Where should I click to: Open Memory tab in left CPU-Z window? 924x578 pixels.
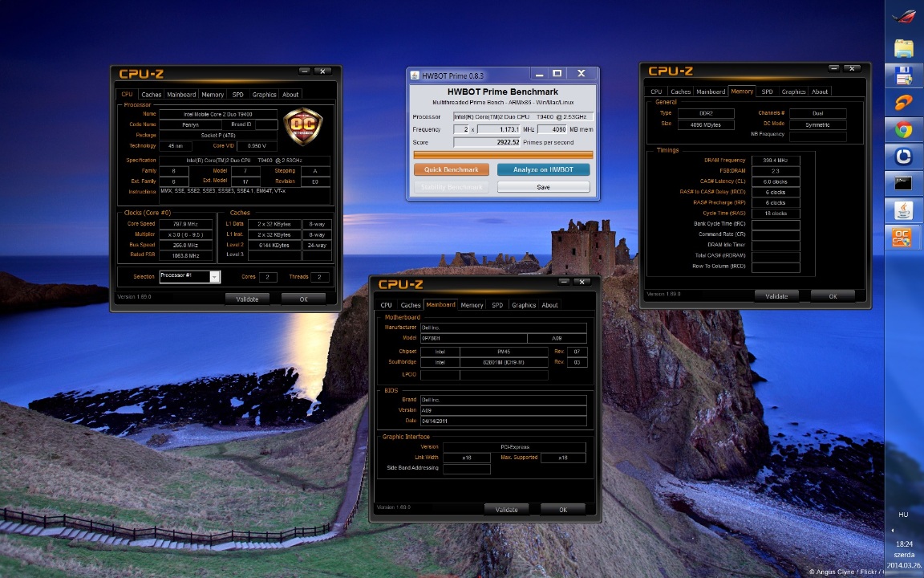coord(212,95)
